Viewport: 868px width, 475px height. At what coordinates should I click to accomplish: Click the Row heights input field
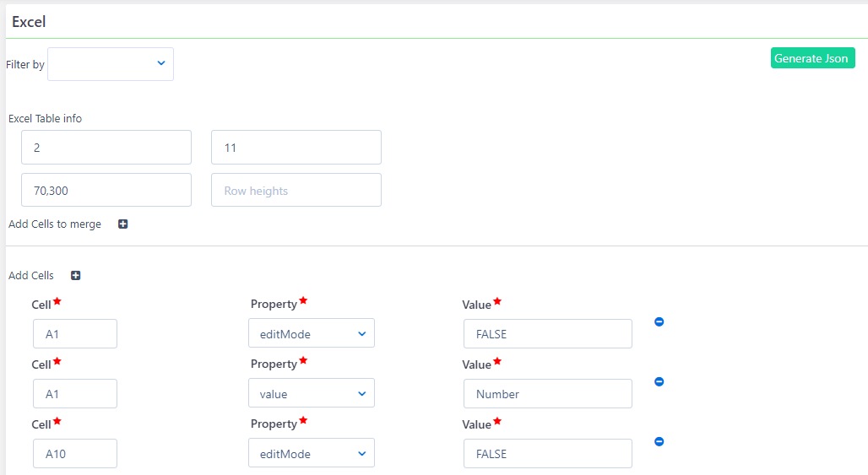pos(296,190)
